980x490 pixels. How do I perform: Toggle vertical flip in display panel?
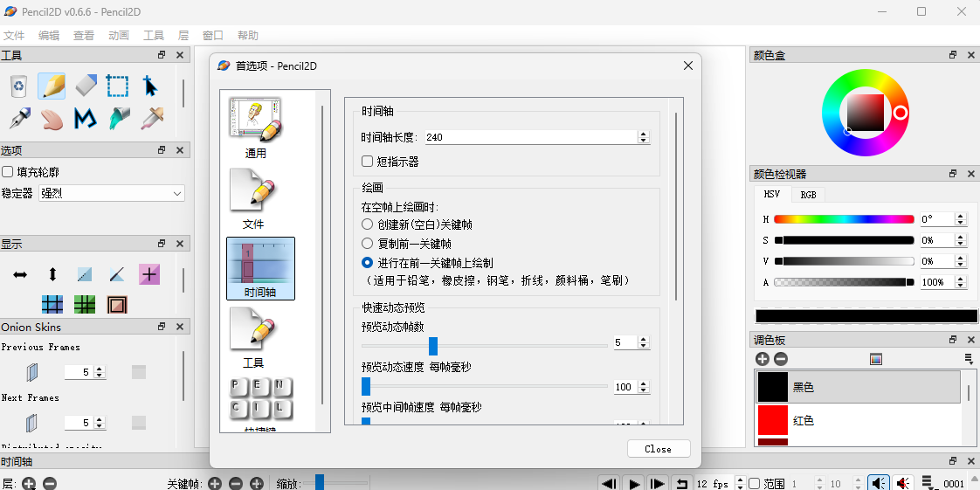pyautogui.click(x=52, y=274)
